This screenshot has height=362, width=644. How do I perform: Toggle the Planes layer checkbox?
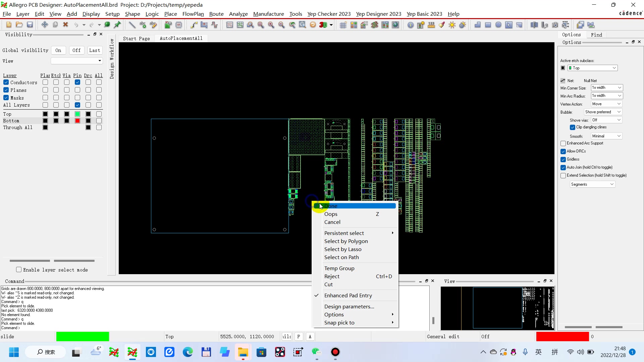[x=6, y=90]
